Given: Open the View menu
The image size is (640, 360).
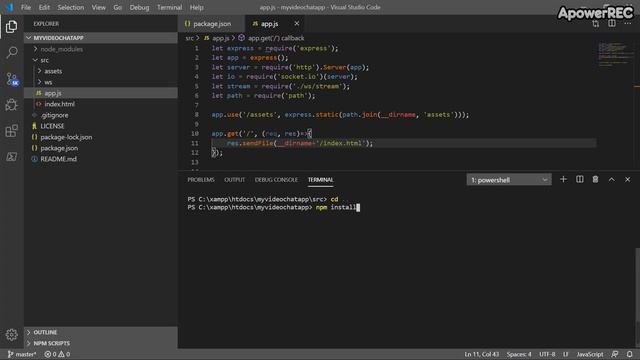Looking at the screenshot, I should pos(98,7).
